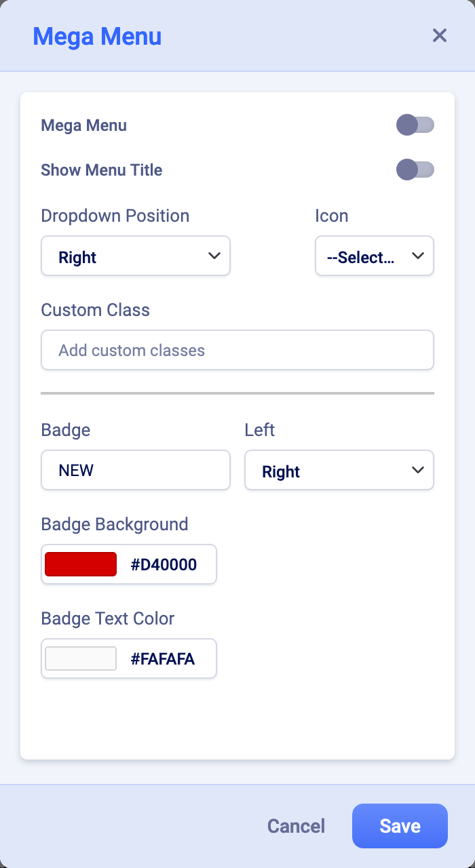Click the Badge label above the input
475x868 pixels.
[x=65, y=430]
